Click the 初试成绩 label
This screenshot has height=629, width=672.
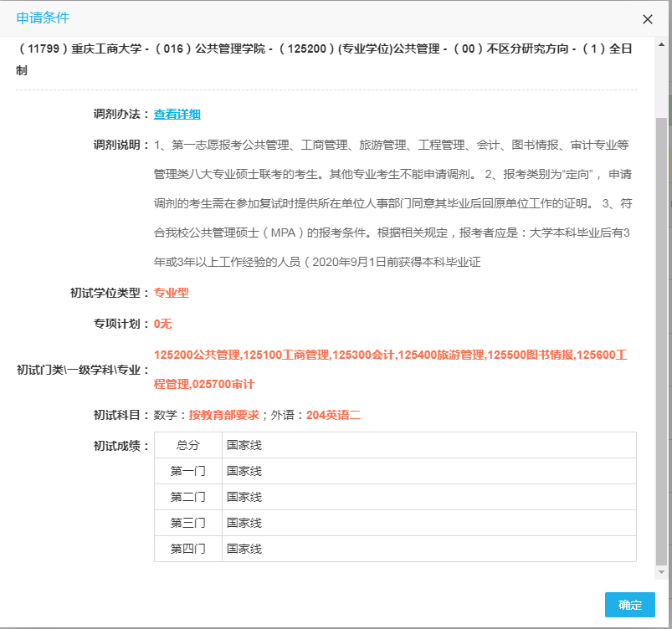tap(121, 446)
